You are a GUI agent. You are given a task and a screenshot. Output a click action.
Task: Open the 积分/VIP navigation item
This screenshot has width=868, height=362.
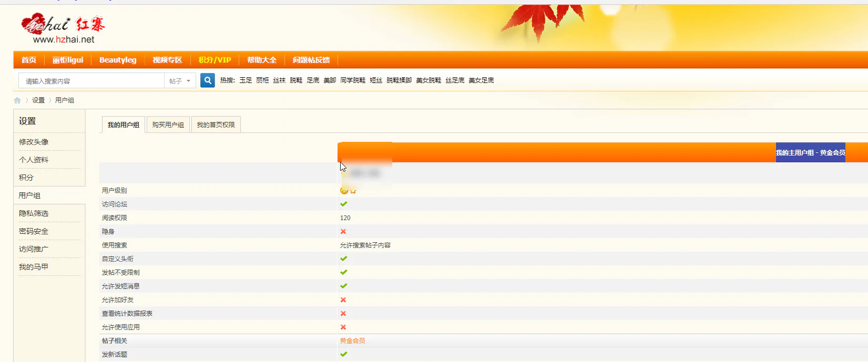click(x=215, y=60)
